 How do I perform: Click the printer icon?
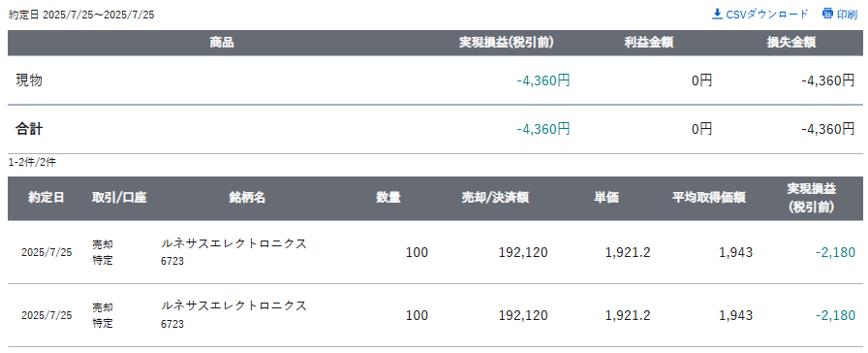click(827, 14)
